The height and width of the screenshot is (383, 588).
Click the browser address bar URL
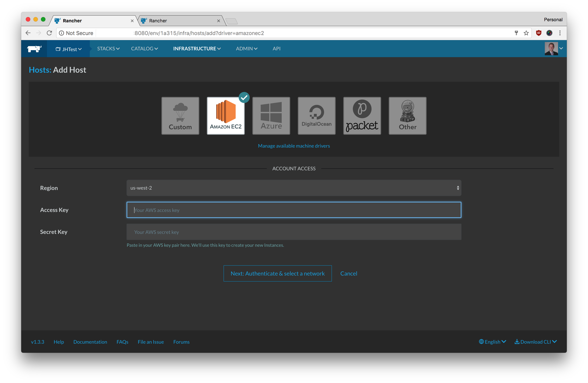[x=199, y=33]
